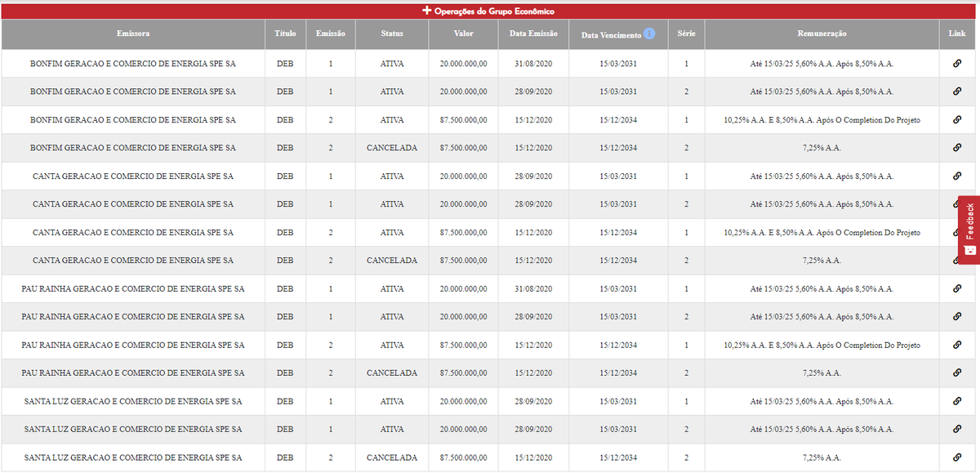Click 31/08/2020 emission date in Pau Rainha row
980x473 pixels.
point(533,289)
